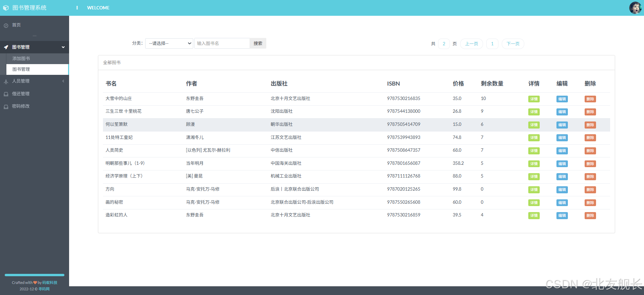Click the 首页 dashboard icon in the sidebar

tap(6, 26)
